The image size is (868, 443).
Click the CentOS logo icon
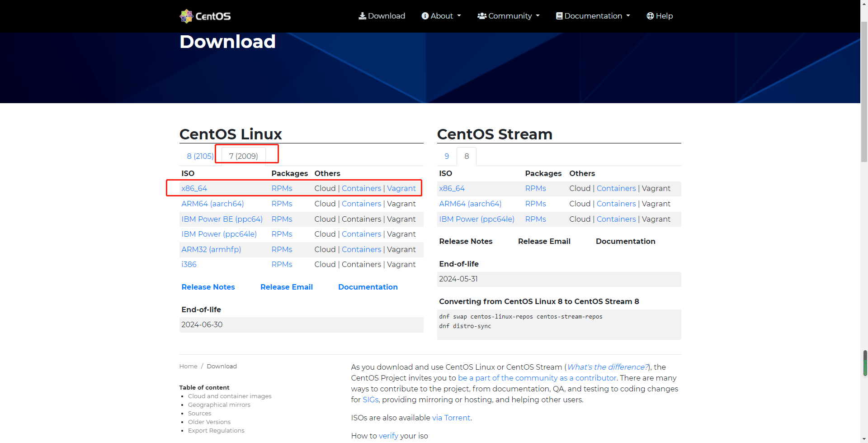pyautogui.click(x=186, y=16)
